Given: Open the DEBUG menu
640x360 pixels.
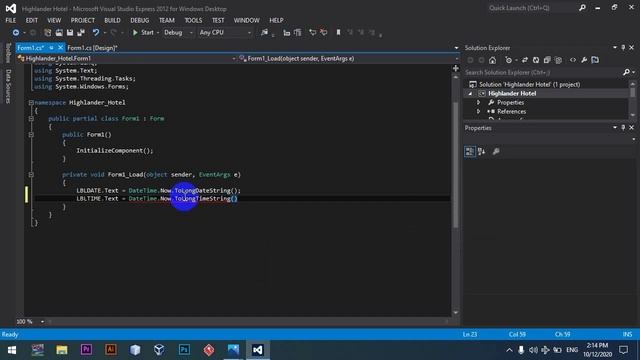Looking at the screenshot, I should pyautogui.click(x=140, y=20).
